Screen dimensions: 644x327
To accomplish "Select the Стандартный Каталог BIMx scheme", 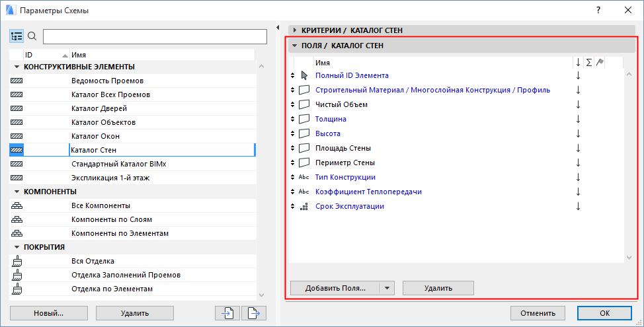I will click(132, 164).
